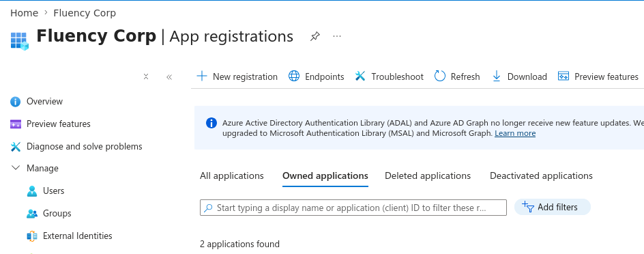Click the Fluency Corp app registrations icon
This screenshot has height=254, width=644.
[x=19, y=41]
